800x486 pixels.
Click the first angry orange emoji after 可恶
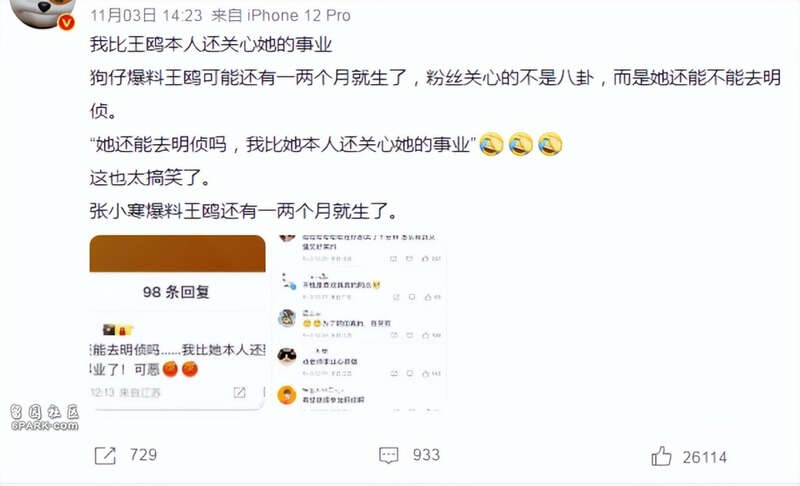coord(170,369)
